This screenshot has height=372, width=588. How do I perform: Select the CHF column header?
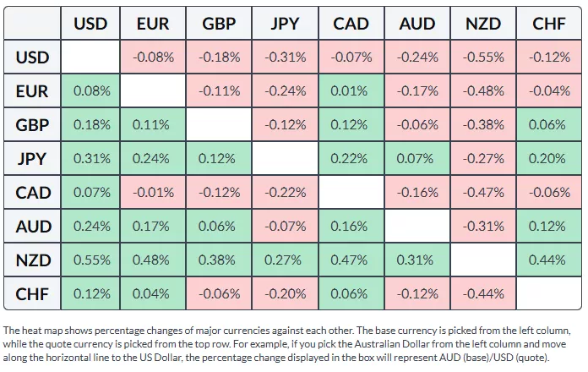point(549,25)
